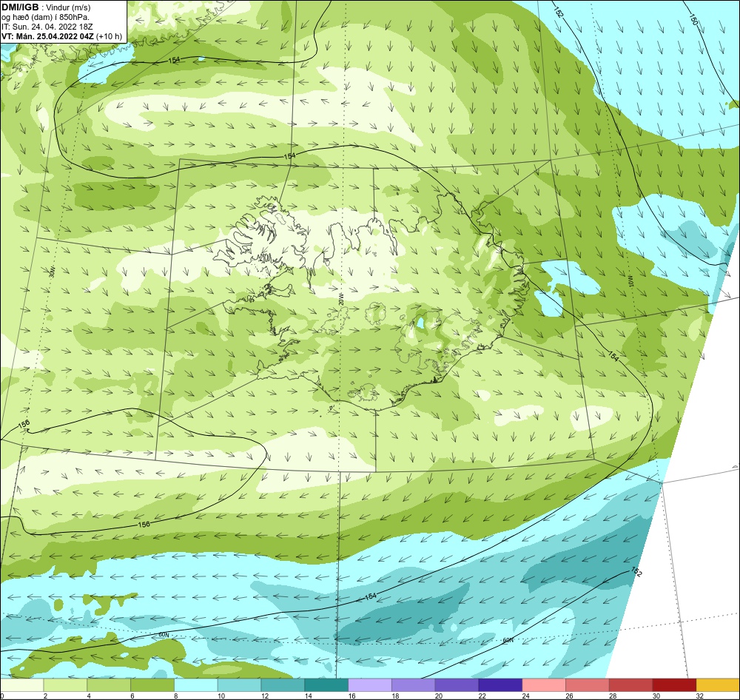Screen dimensions: 740x700
Task: Click the 'Vindur (m/s)' label
Action: coord(68,7)
